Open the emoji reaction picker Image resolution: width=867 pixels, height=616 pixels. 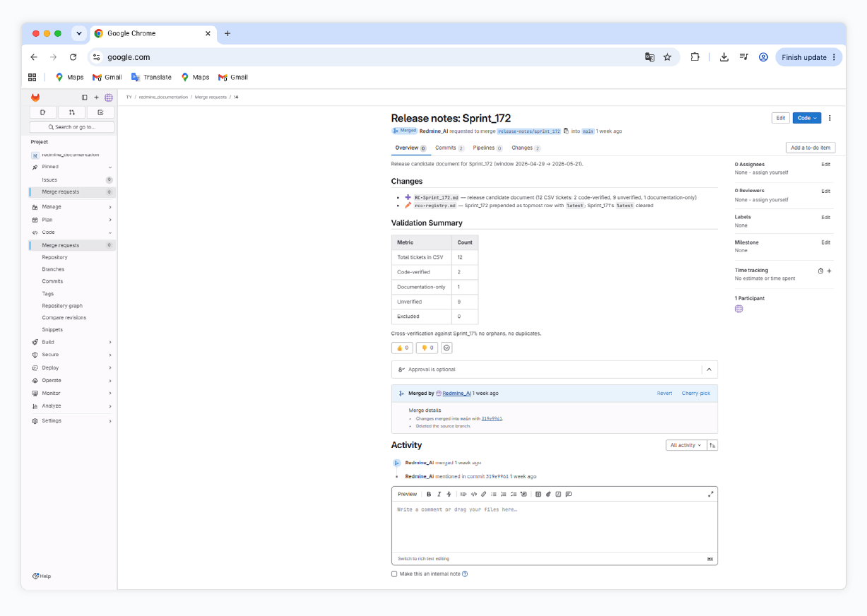[447, 348]
